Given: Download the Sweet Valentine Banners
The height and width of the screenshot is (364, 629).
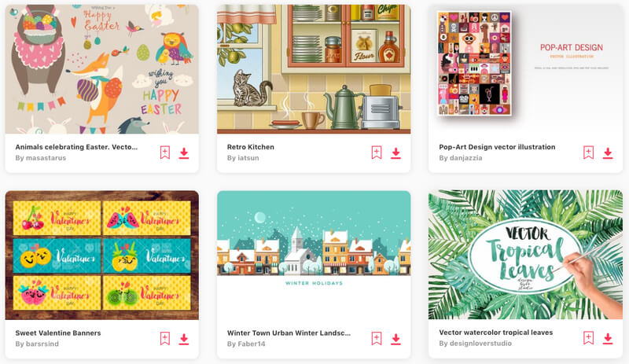Looking at the screenshot, I should (184, 339).
